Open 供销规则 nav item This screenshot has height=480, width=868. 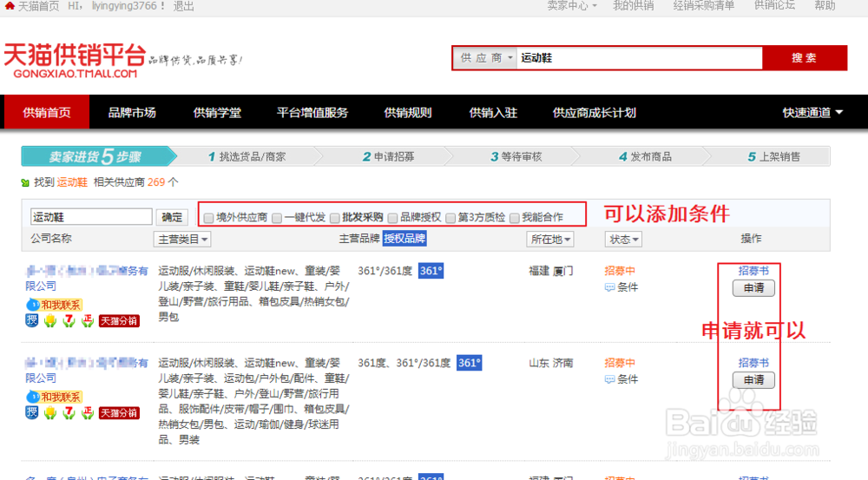pos(408,112)
